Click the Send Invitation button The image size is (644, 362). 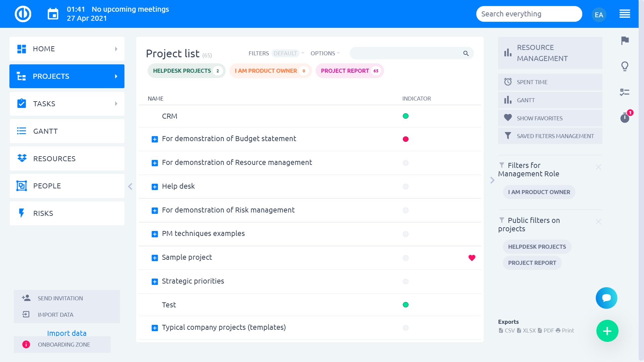point(60,298)
